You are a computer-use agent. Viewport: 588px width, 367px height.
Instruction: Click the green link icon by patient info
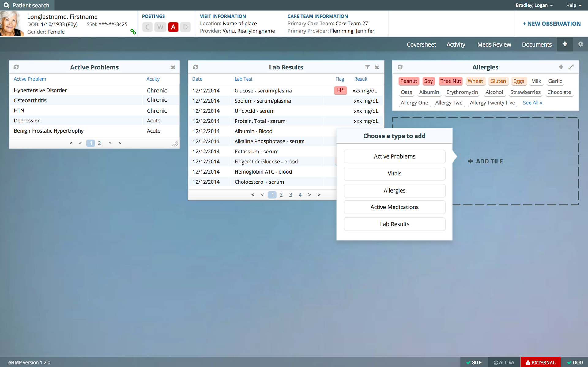click(x=133, y=32)
